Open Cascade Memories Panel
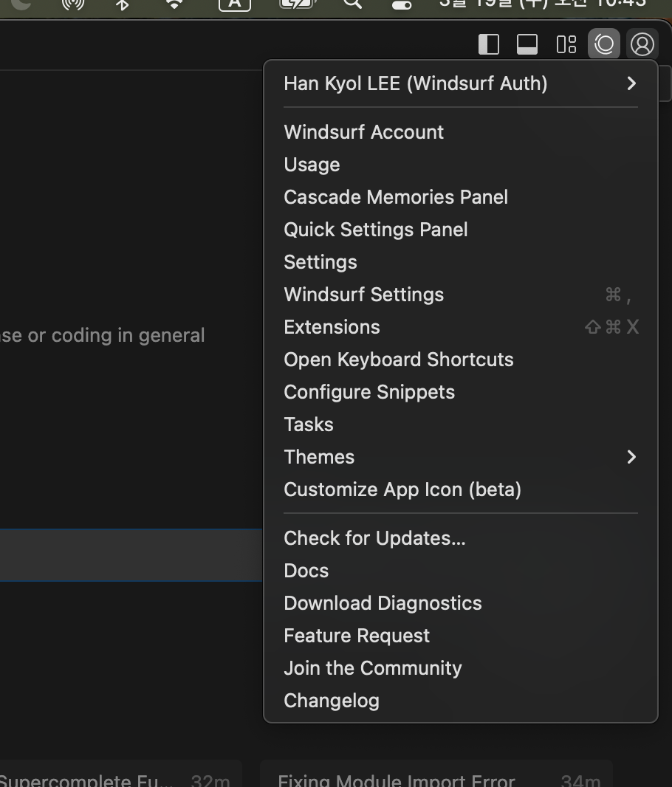This screenshot has height=787, width=672. [396, 197]
